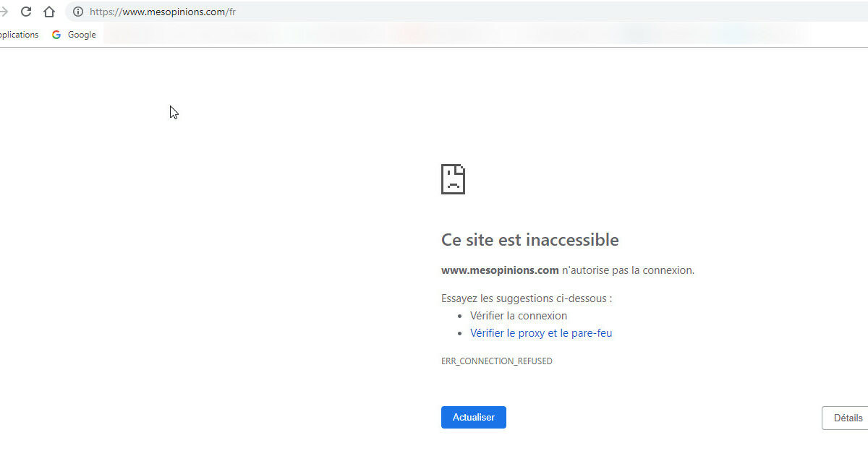Click "Essayez les suggestions ci-dessous" text
This screenshot has height=456, width=868.
coord(527,298)
